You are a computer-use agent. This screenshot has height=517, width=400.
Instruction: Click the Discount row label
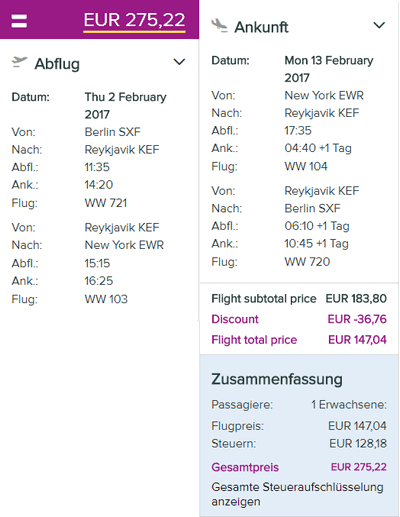point(235,319)
